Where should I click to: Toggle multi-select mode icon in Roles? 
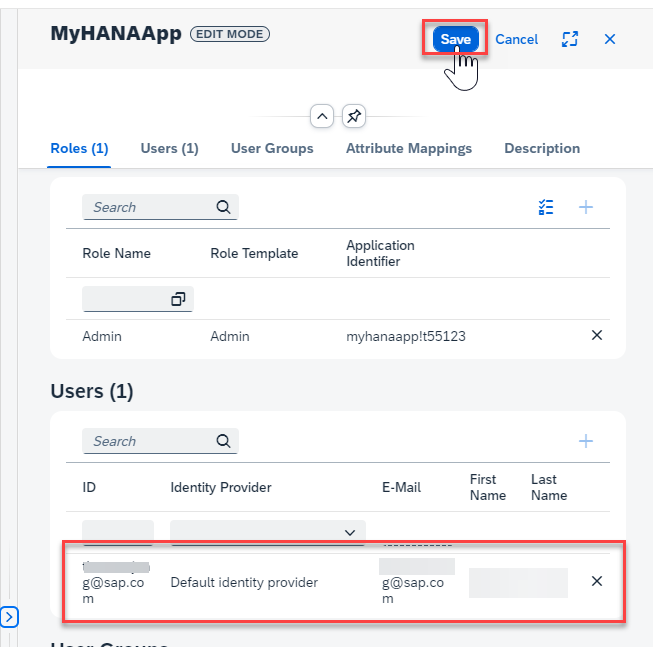coord(546,207)
